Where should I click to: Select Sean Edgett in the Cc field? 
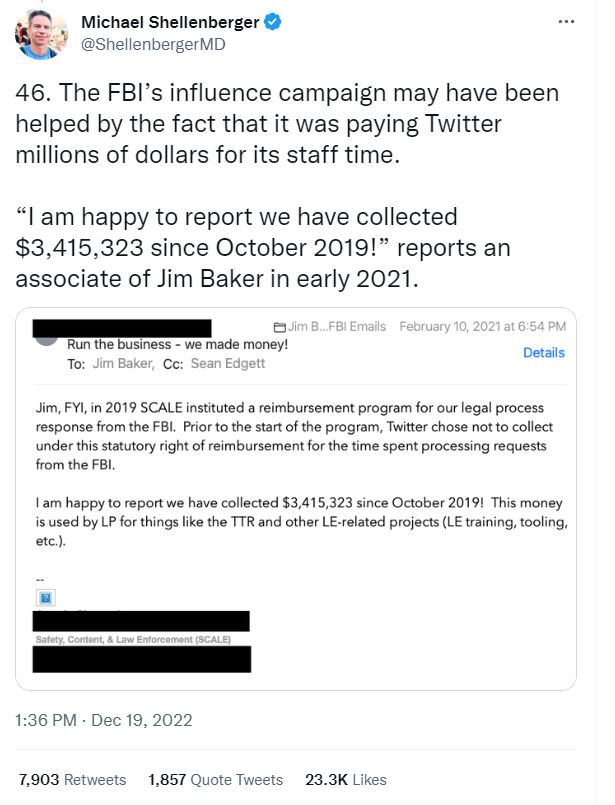click(x=225, y=364)
